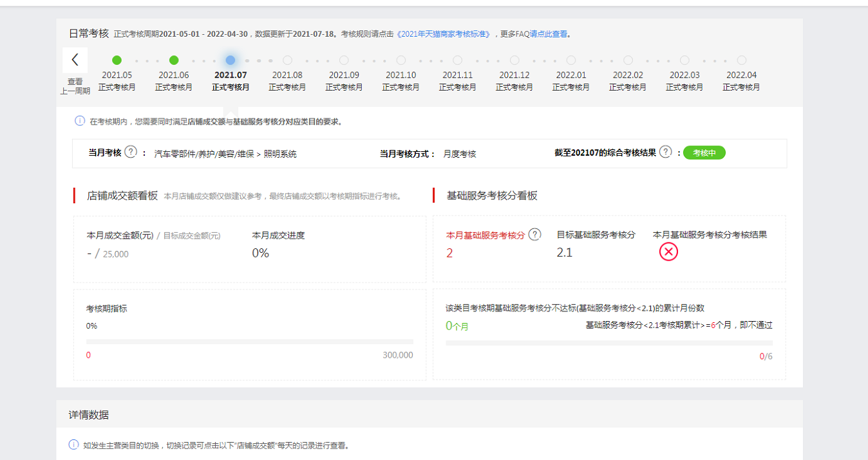Image resolution: width=868 pixels, height=460 pixels.
Task: Click help icon next to 综合考核结果
Action: pyautogui.click(x=666, y=152)
